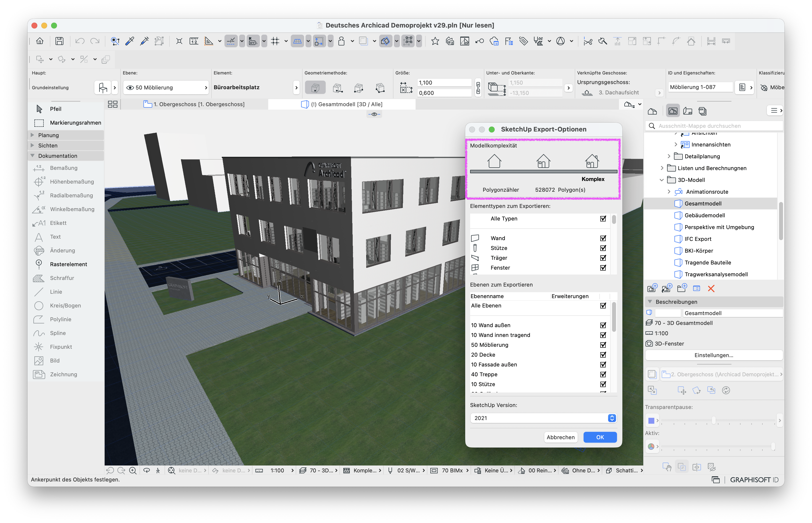Image resolution: width=812 pixels, height=523 pixels.
Task: Expand the Innenansichten tree folder
Action: click(676, 144)
